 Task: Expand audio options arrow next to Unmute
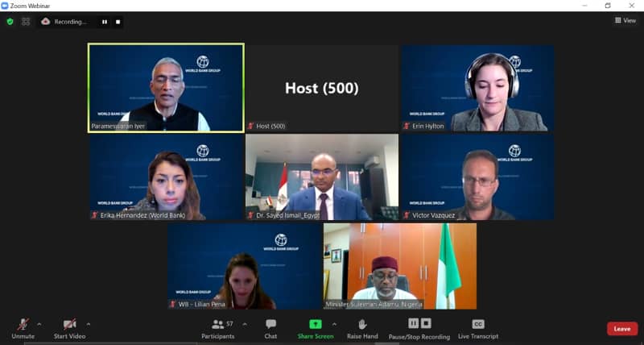[39, 324]
